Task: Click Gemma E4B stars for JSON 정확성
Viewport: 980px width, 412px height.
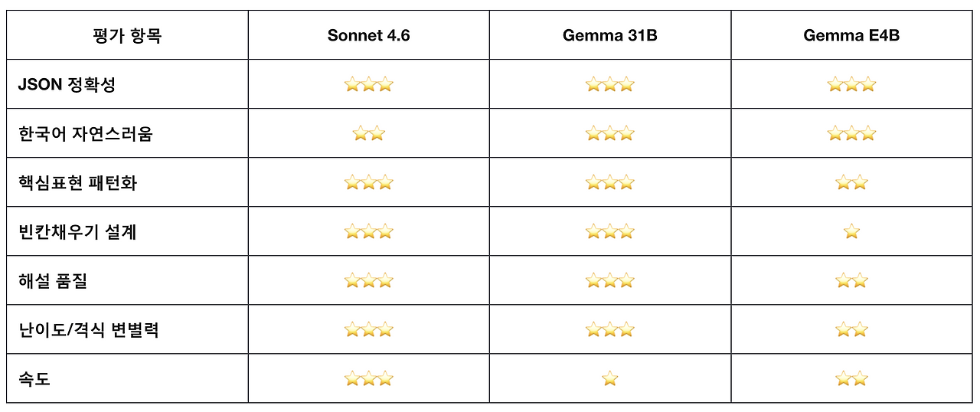Action: click(851, 84)
